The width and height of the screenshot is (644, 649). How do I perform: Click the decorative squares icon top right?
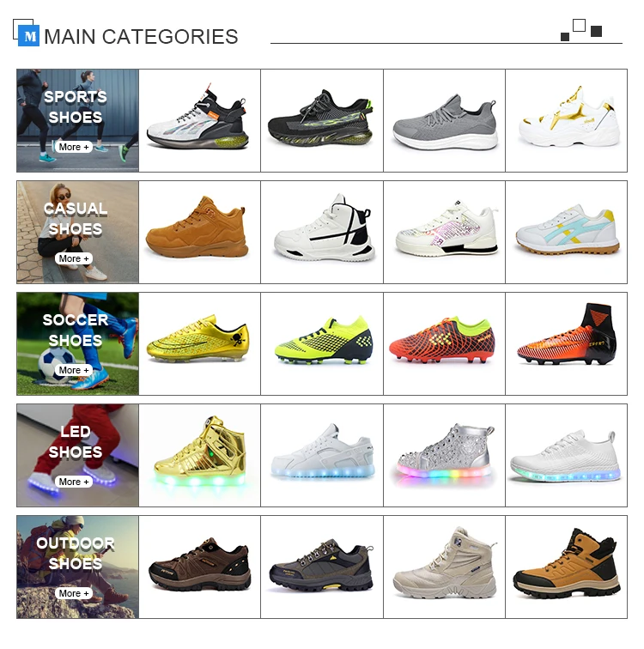pos(581,30)
